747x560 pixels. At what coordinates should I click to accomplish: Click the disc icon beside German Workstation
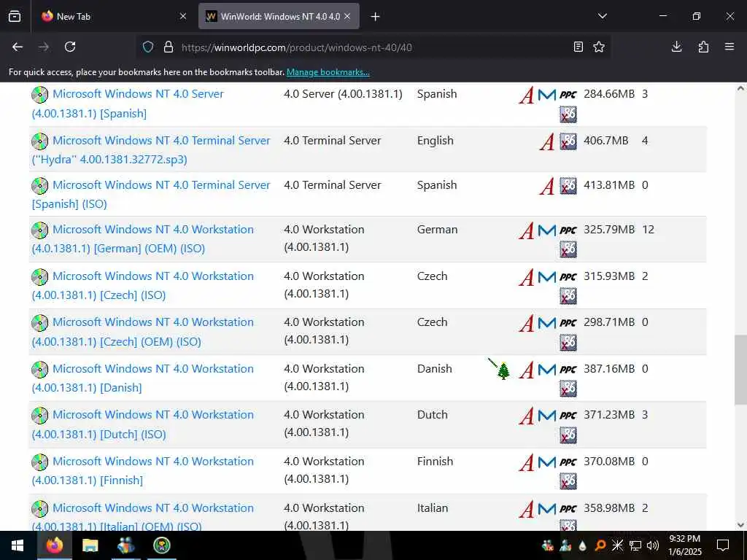[x=39, y=230]
